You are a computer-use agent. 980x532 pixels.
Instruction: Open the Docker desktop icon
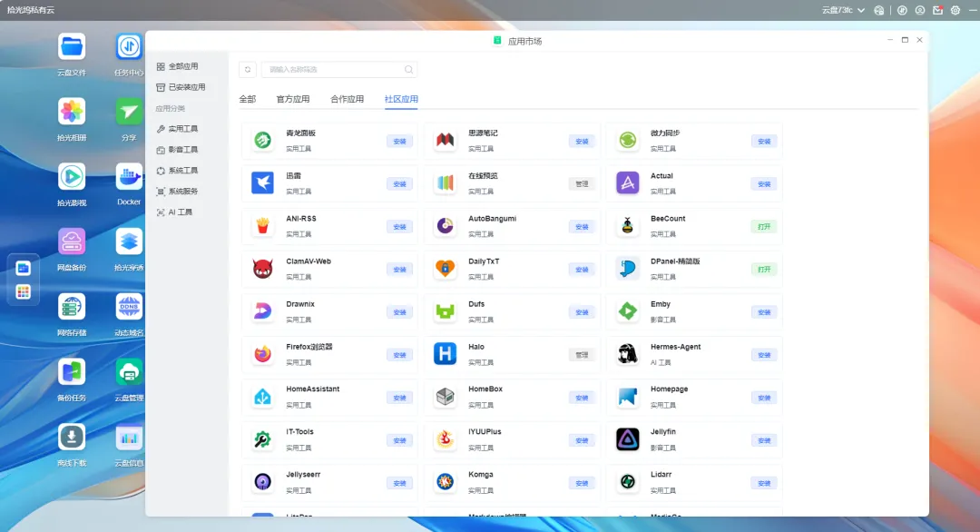[129, 177]
